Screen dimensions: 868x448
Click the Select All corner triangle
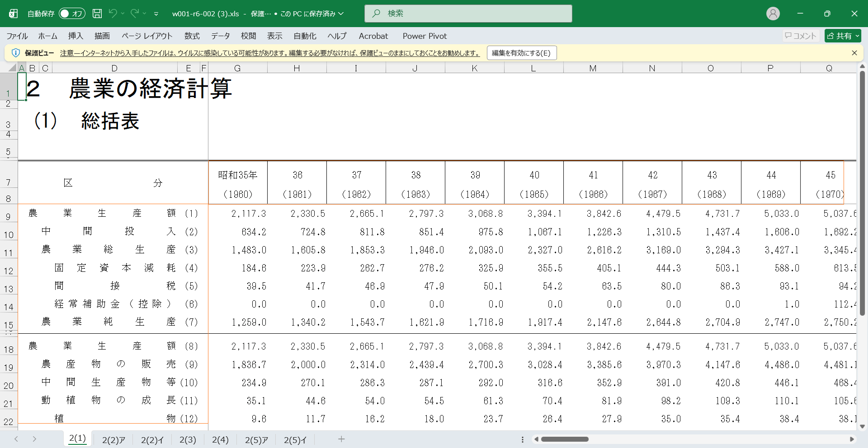point(12,68)
